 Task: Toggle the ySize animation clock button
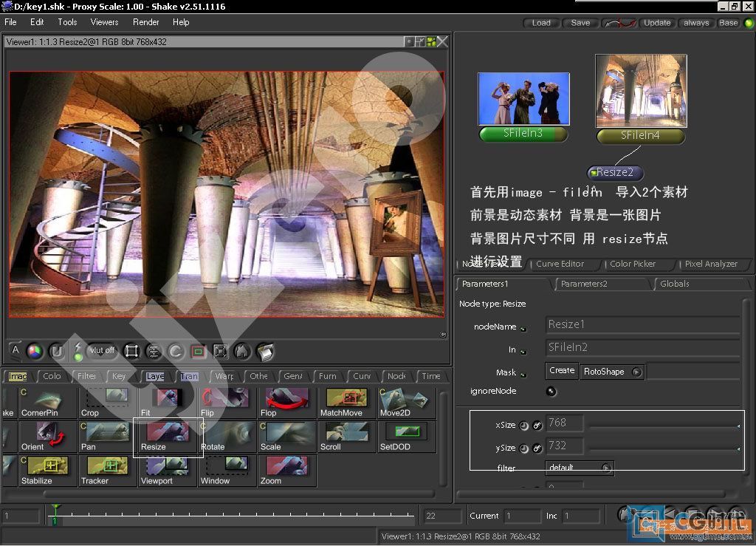pyautogui.click(x=523, y=448)
